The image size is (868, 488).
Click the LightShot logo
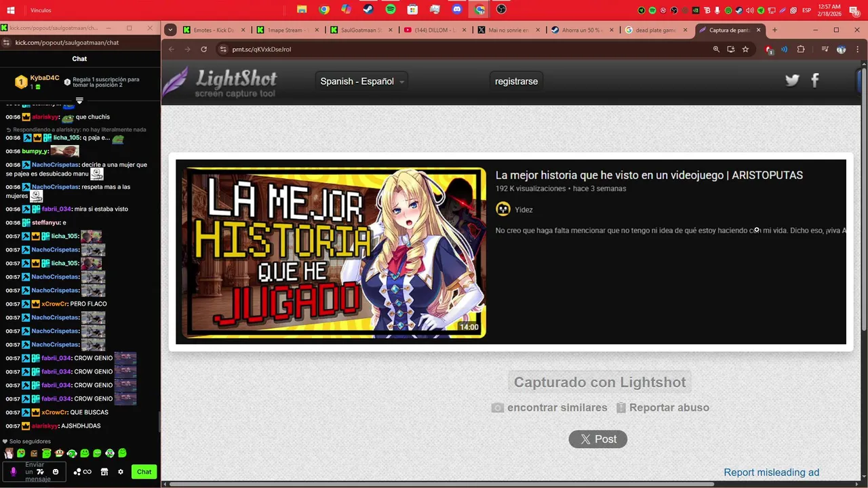pos(220,83)
